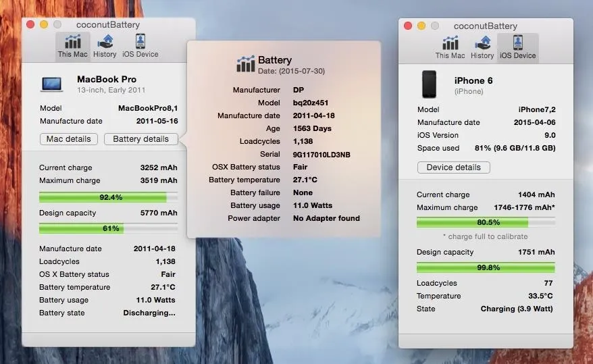This screenshot has height=364, width=593.
Task: Click the 92.4% charge progress bar
Action: point(108,197)
